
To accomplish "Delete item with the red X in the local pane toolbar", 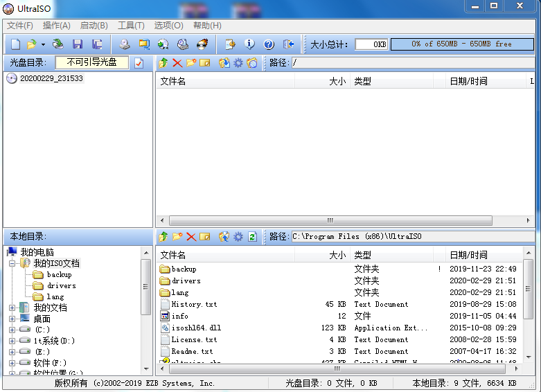I will click(191, 237).
